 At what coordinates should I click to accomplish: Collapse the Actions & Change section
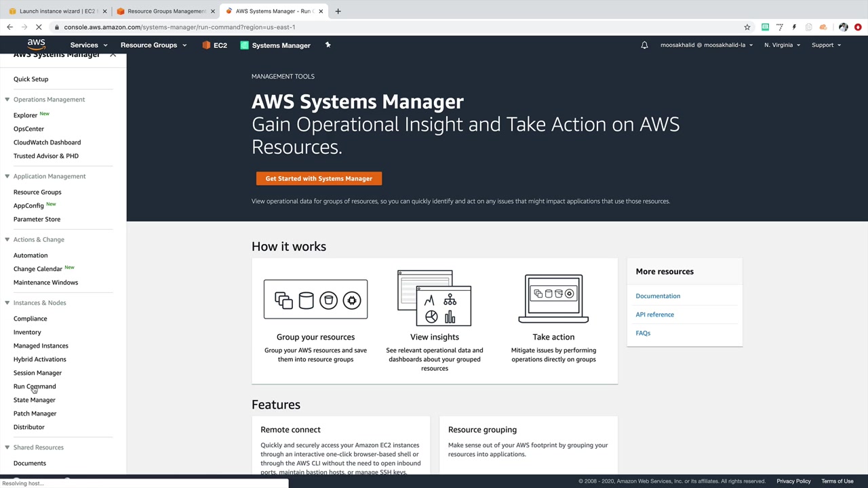click(7, 239)
